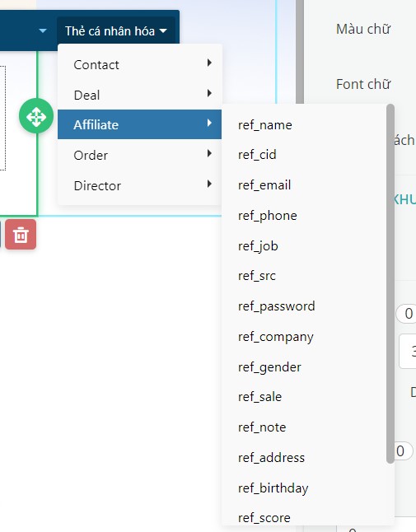Open the Thẻ cá nhân hóa dropdown
Screen dimensions: 416x532
(x=116, y=30)
